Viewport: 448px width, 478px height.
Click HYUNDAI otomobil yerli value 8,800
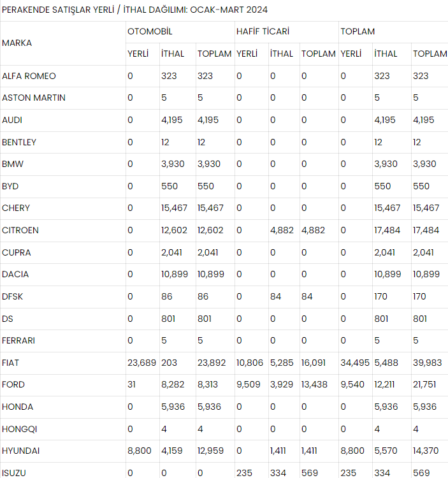tap(140, 451)
